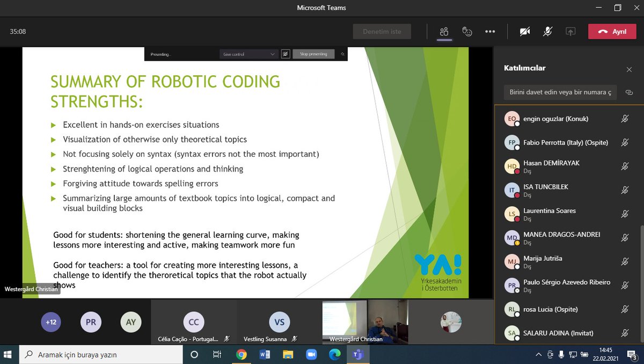The image size is (644, 364).
Task: Select participant SALARU ADINA (Invitat)
Action: tap(567, 333)
